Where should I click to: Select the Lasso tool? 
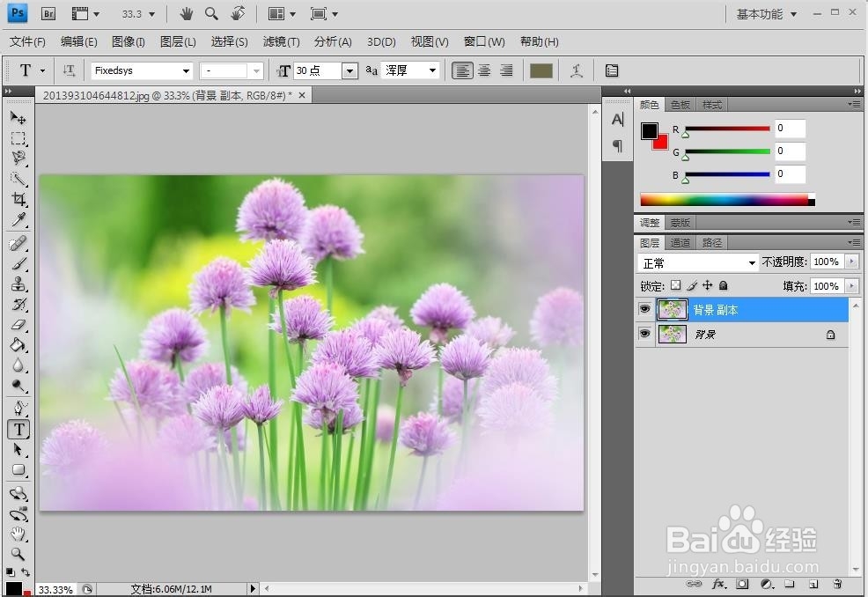[x=18, y=158]
